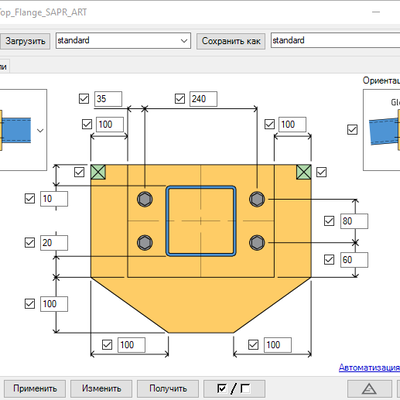The image size is (400, 400).
Task: Click the blue square tube profile
Action: click(201, 221)
